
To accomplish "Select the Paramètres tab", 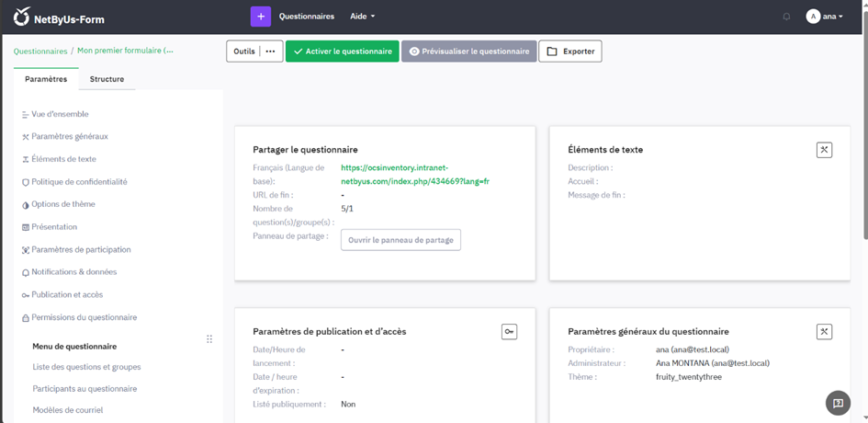I will 46,79.
